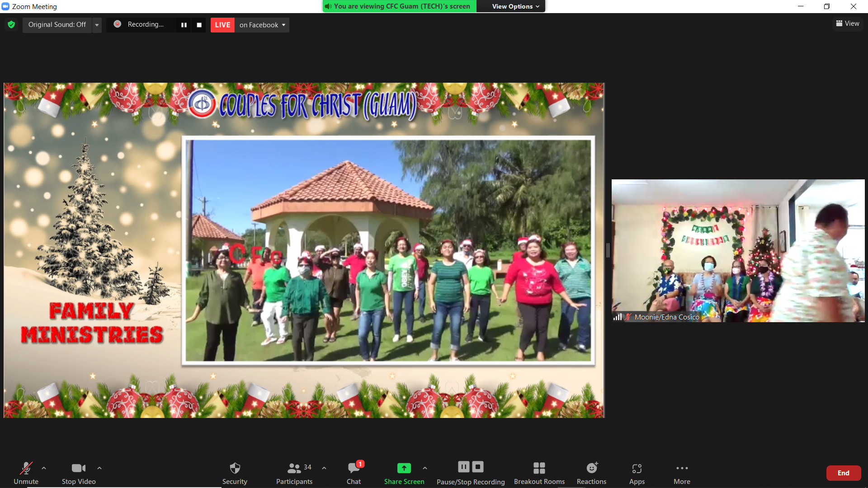Expand video options arrow next to Stop Video
Viewport: 868px width, 488px height.
coord(99,468)
